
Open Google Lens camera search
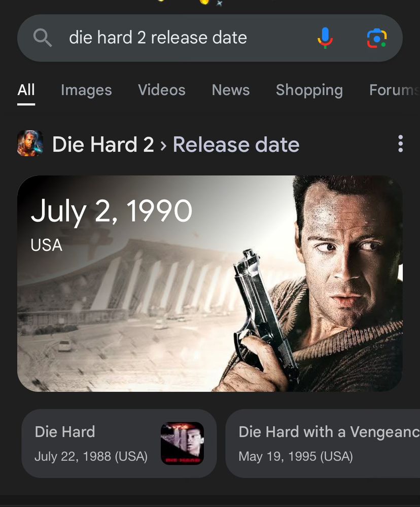377,38
